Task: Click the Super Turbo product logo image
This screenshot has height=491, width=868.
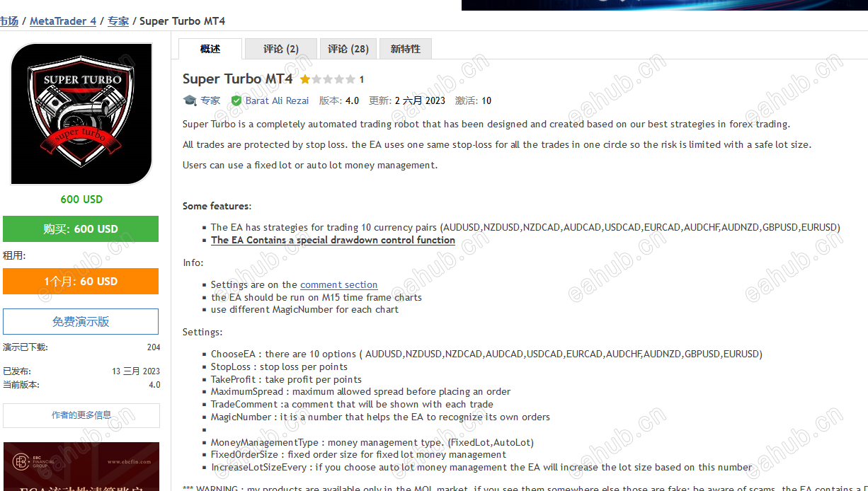Action: [x=81, y=113]
